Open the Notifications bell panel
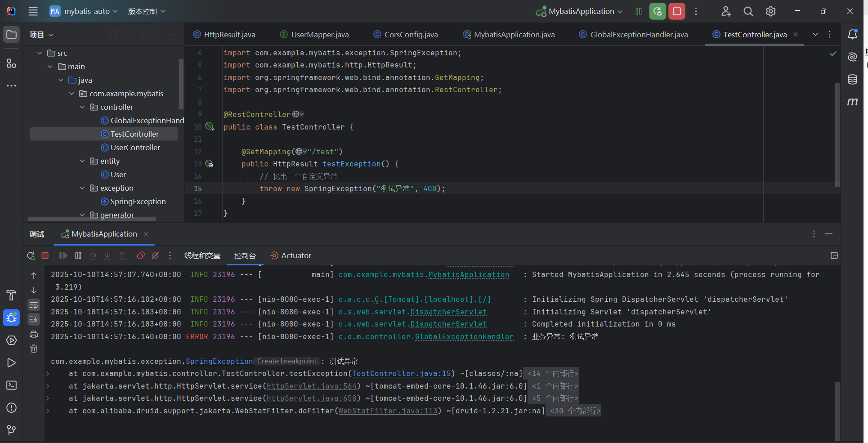This screenshot has height=443, width=868. click(x=852, y=35)
